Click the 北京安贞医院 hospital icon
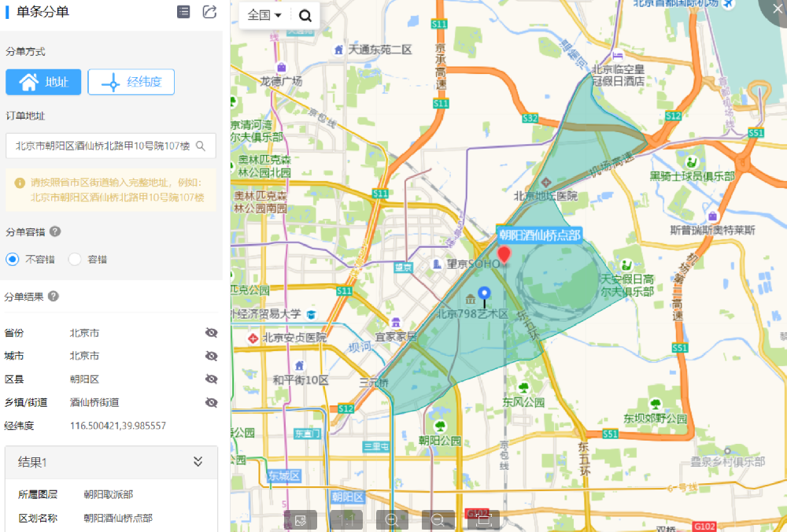Viewport: 787px width, 532px height. tap(253, 338)
